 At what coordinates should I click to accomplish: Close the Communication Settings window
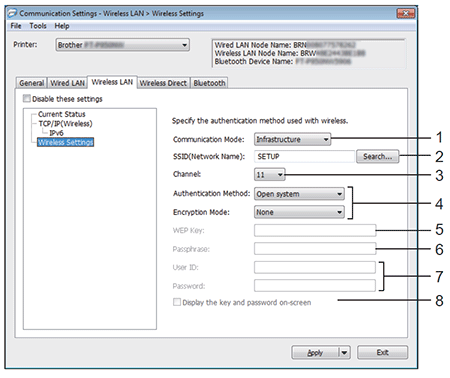pos(406,13)
